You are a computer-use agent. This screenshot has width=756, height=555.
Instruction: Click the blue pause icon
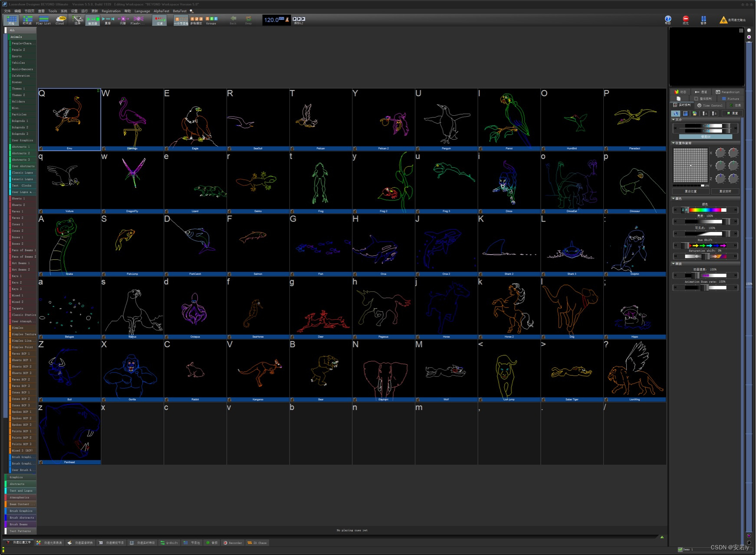pos(703,20)
